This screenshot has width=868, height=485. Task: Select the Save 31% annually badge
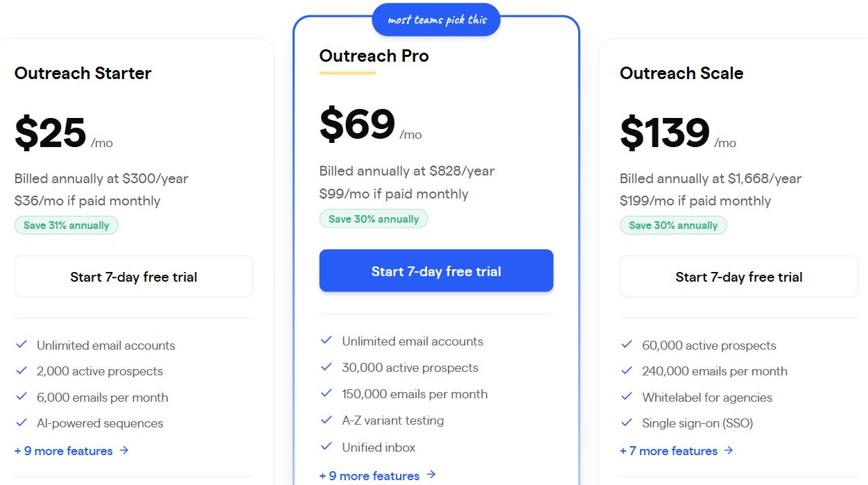tap(67, 225)
